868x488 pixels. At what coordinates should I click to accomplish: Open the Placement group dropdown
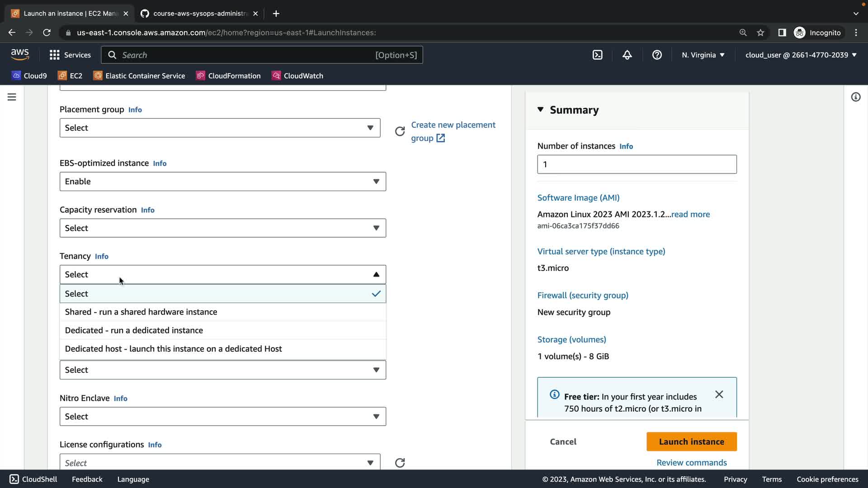[220, 128]
